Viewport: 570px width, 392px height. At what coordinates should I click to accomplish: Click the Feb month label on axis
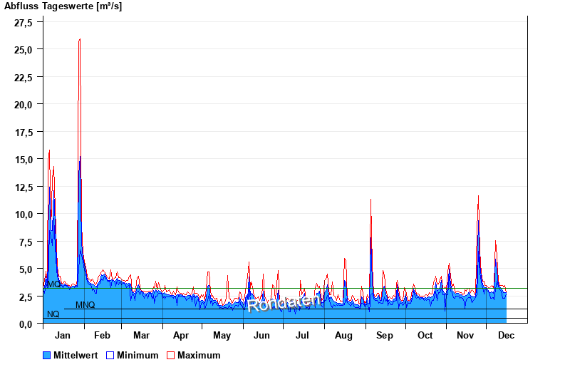[102, 336]
